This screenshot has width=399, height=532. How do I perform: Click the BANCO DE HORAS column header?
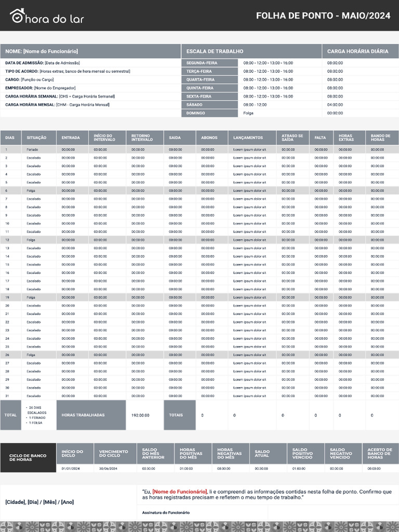[x=382, y=138]
